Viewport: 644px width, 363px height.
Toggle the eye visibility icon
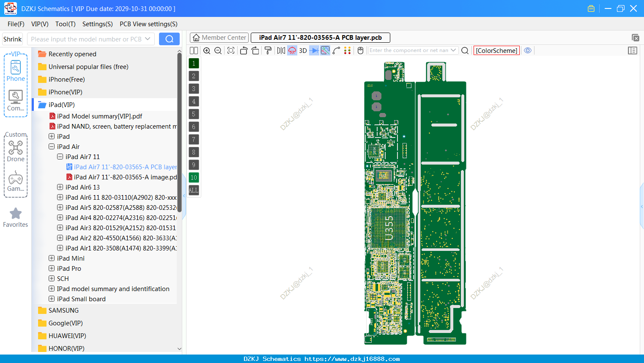pos(528,50)
